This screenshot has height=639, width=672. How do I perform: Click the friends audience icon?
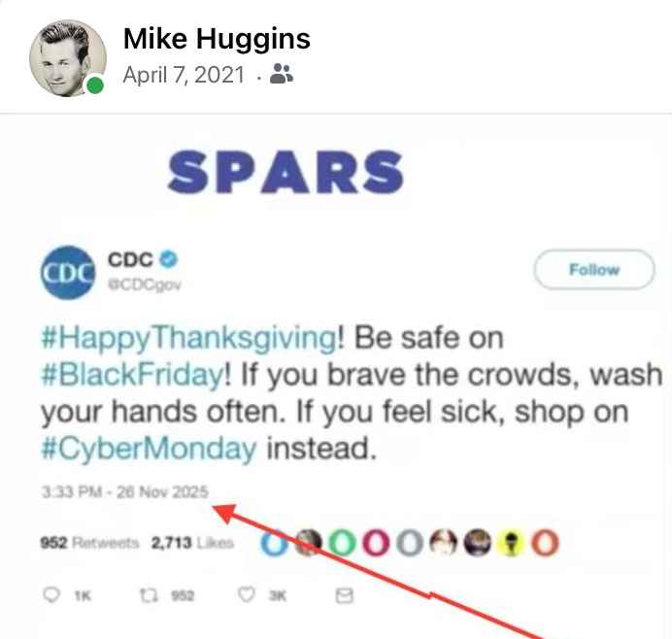[x=282, y=73]
